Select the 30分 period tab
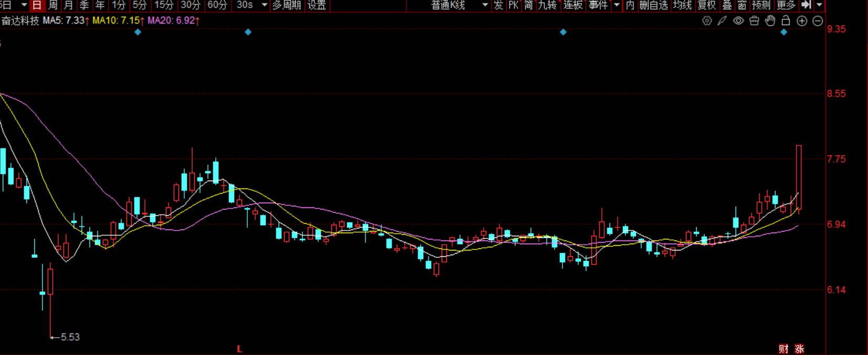Viewport: 868px width, 355px height. pyautogui.click(x=190, y=5)
